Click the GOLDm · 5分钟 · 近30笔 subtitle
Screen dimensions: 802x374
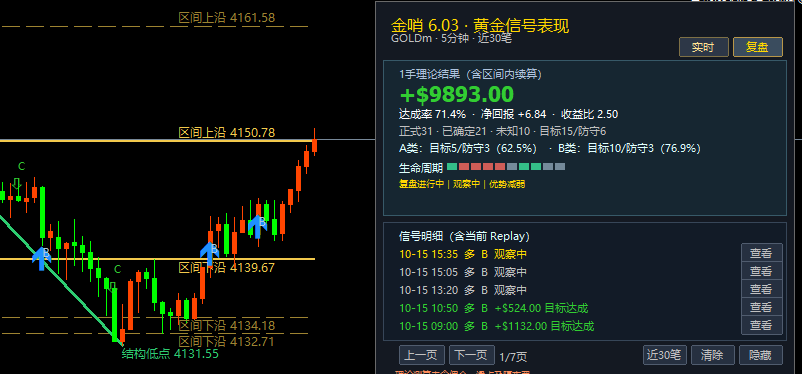coord(451,38)
